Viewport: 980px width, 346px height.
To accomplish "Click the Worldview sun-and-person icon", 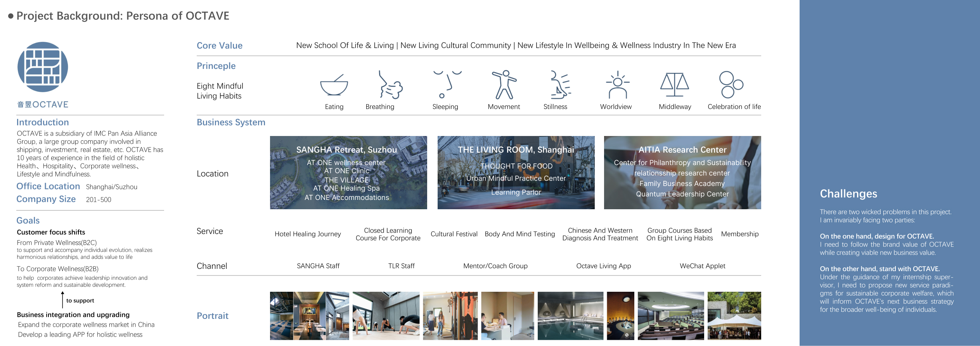I will 618,84.
